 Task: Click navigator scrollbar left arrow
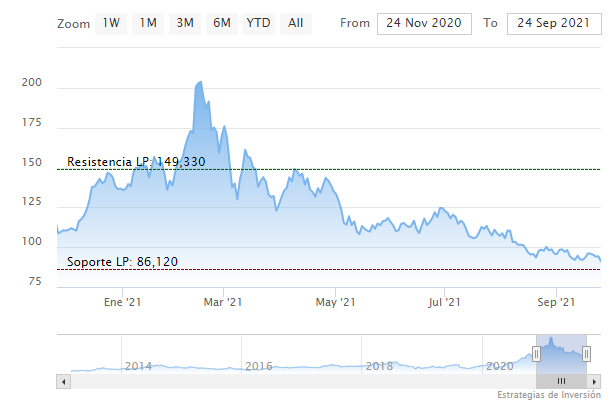coord(64,381)
